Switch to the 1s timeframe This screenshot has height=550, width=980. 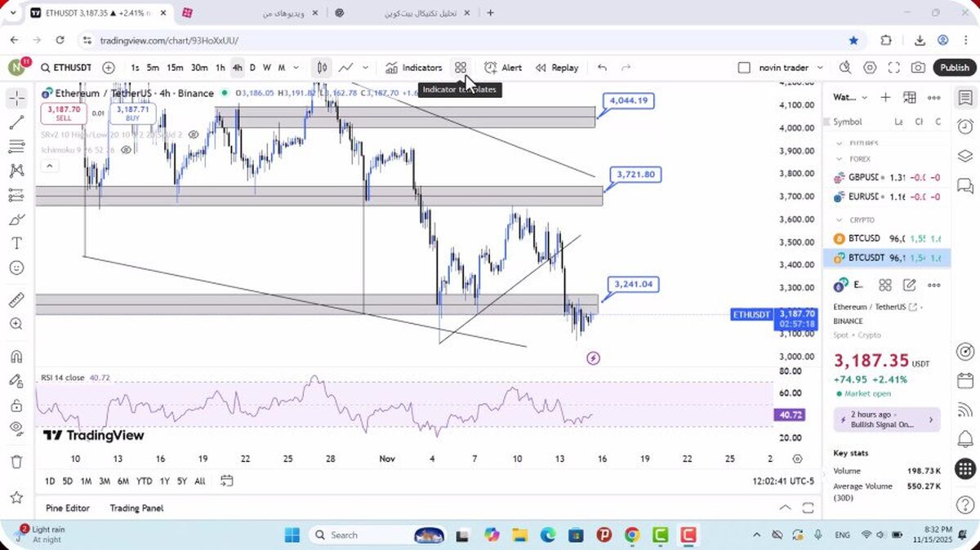click(x=135, y=68)
